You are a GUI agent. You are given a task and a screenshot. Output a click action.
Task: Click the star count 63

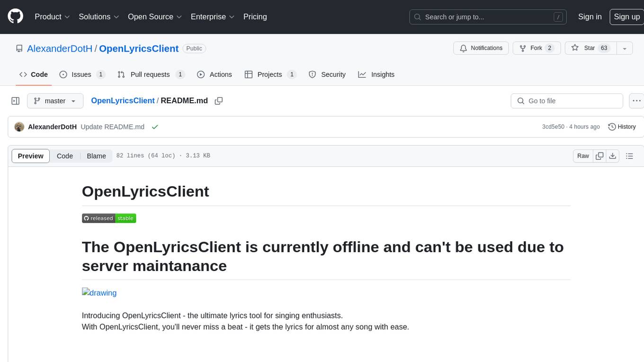coord(604,48)
